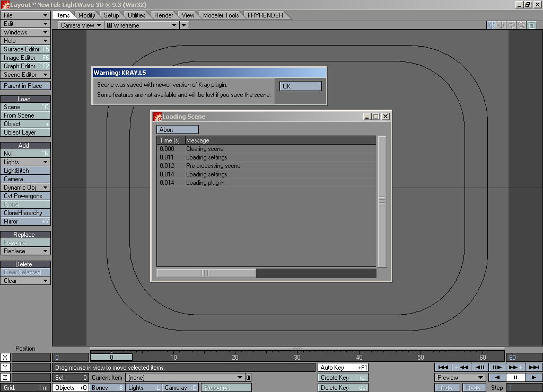
Task: Play the animation forward
Action: pos(533,378)
